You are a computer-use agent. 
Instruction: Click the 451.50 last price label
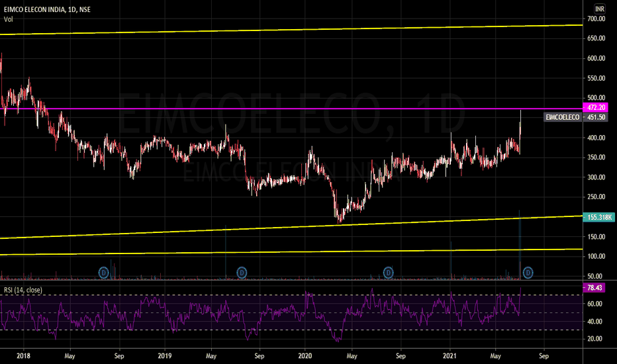pos(595,117)
